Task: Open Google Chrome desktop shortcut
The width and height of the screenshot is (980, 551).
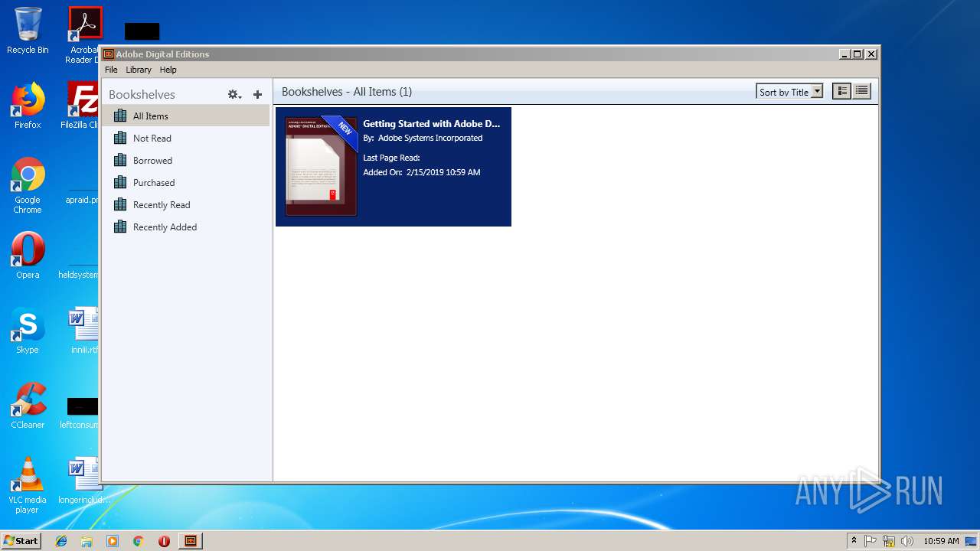Action: 28,186
